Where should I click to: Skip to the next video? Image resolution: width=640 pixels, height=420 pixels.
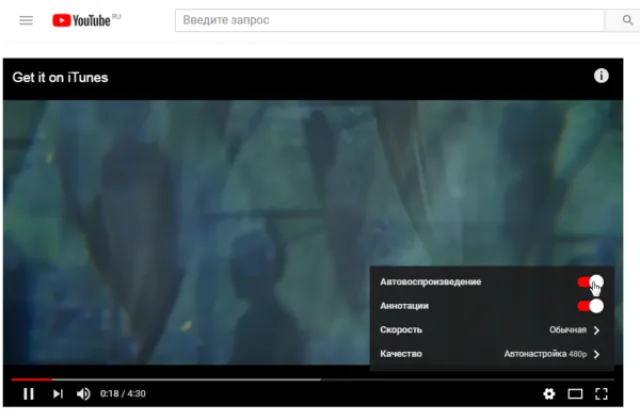click(58, 394)
